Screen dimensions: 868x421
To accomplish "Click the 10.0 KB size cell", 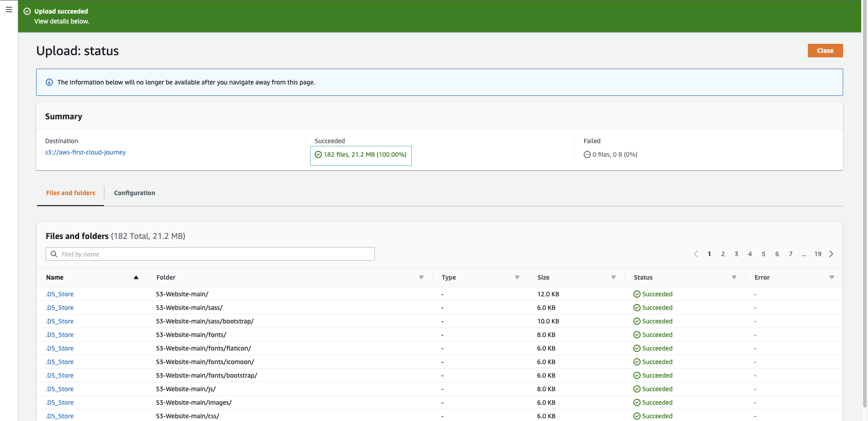I will 548,321.
